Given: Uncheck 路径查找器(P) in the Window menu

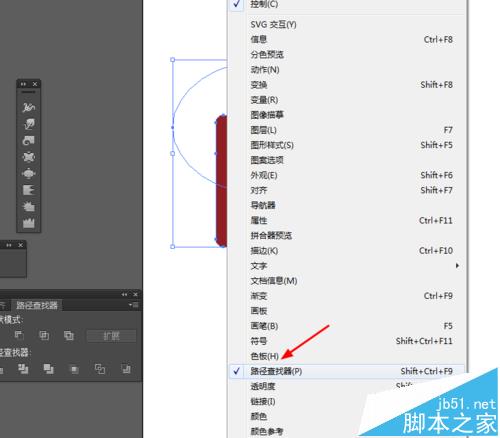Looking at the screenshot, I should [347, 371].
